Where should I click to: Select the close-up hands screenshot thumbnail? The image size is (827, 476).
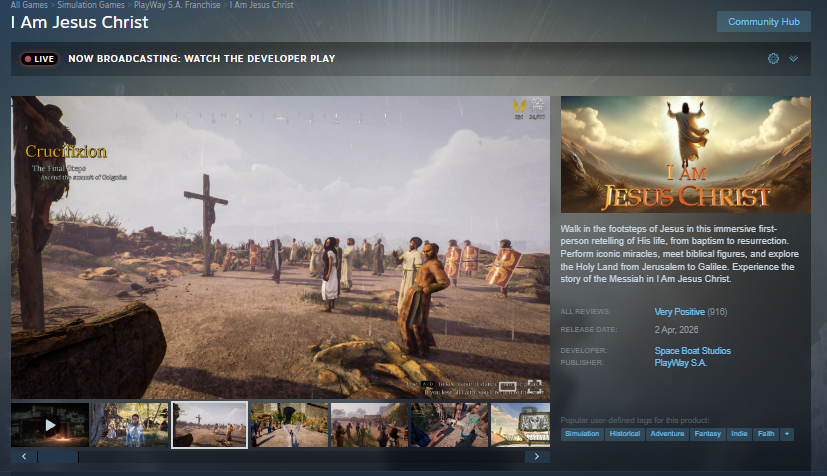click(449, 425)
